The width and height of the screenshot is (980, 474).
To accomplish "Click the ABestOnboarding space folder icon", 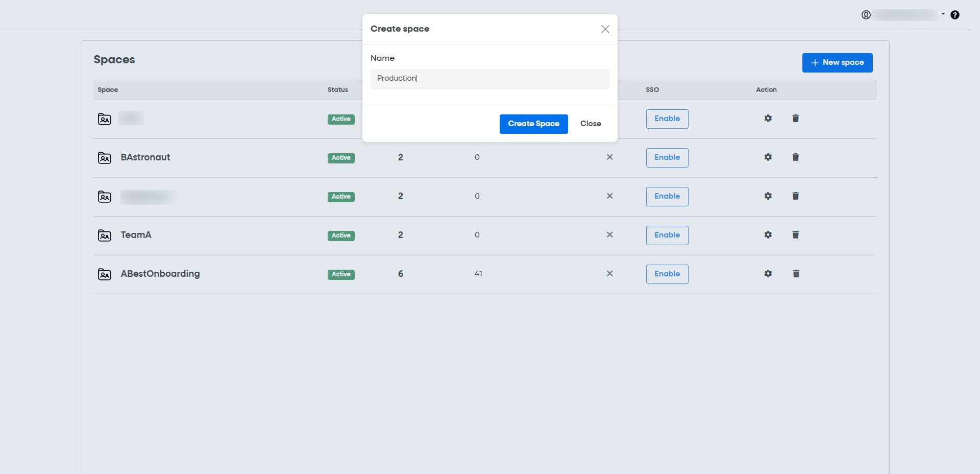I will [x=105, y=274].
